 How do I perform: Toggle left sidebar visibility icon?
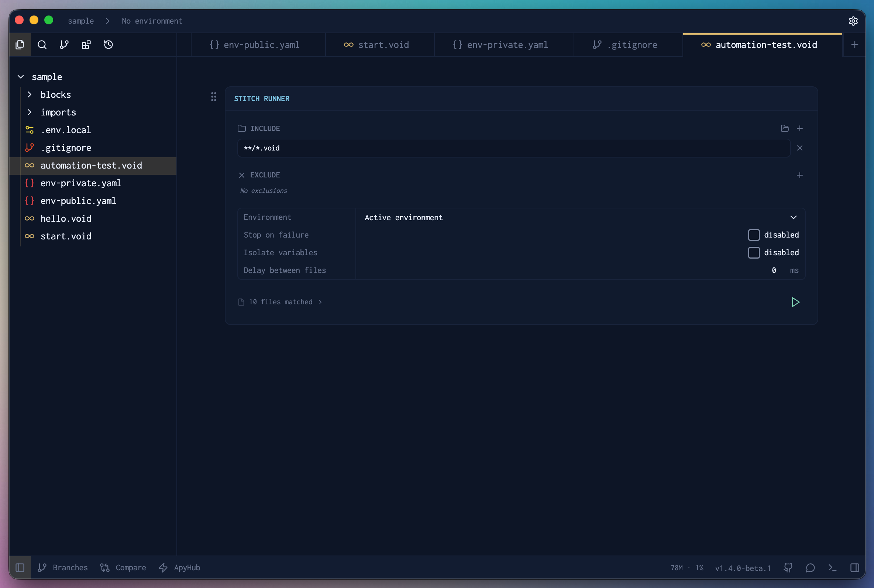[20, 568]
